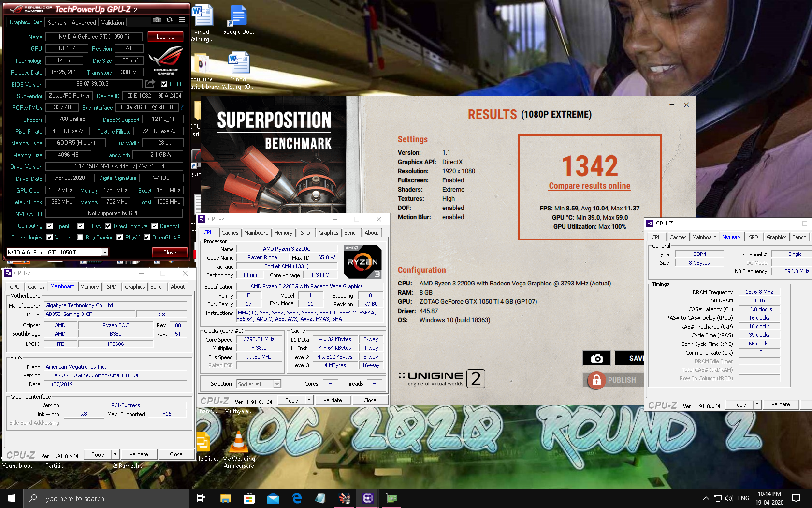The height and width of the screenshot is (508, 812).
Task: Click Validate in Mainboard CPU-Z window
Action: 139,454
